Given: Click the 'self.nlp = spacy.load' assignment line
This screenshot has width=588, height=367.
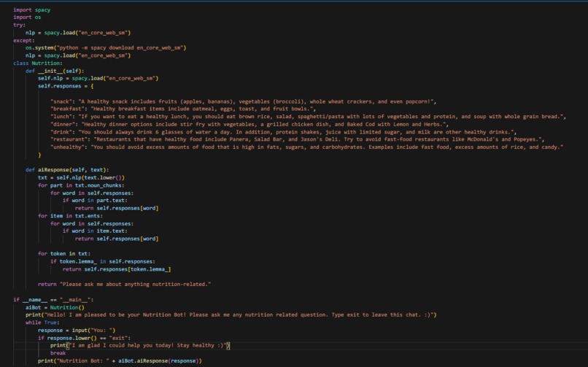Looking at the screenshot, I should [x=98, y=78].
